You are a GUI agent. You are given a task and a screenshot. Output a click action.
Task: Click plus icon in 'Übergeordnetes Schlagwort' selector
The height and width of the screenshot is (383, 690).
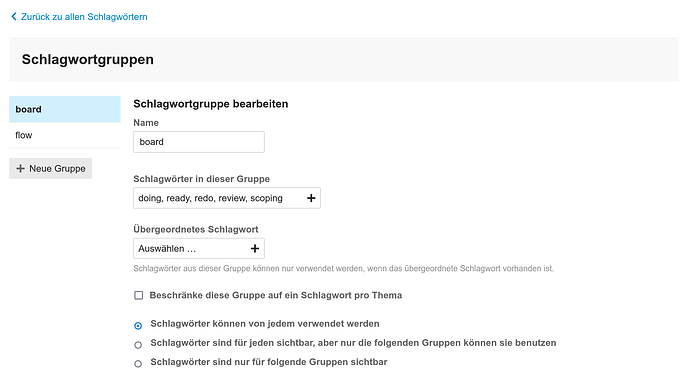pyautogui.click(x=255, y=248)
